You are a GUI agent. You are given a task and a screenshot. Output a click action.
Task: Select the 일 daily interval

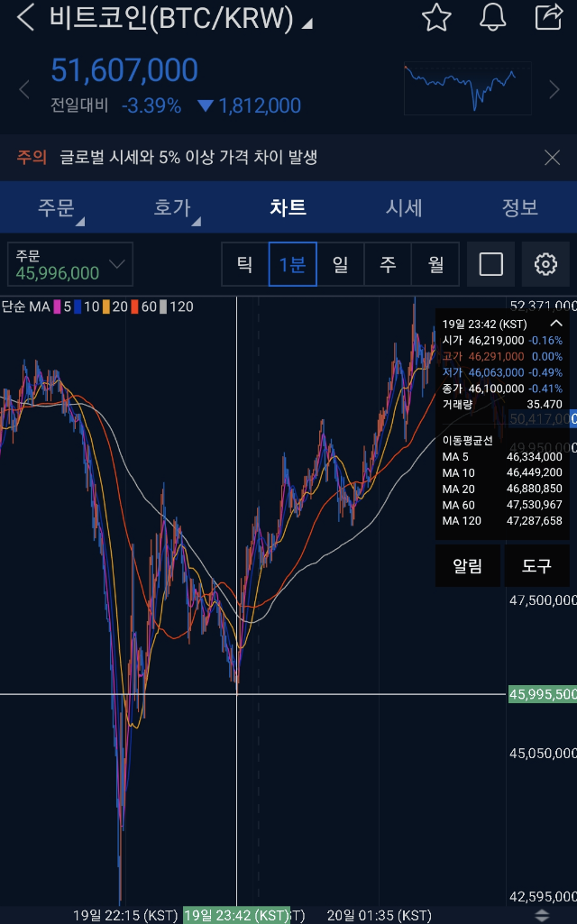point(341,264)
